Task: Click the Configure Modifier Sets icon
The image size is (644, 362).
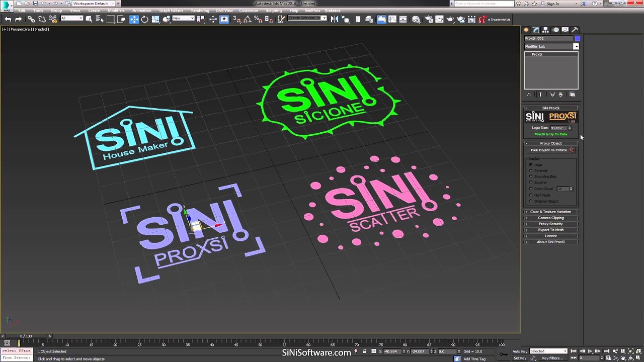Action: (x=572, y=95)
